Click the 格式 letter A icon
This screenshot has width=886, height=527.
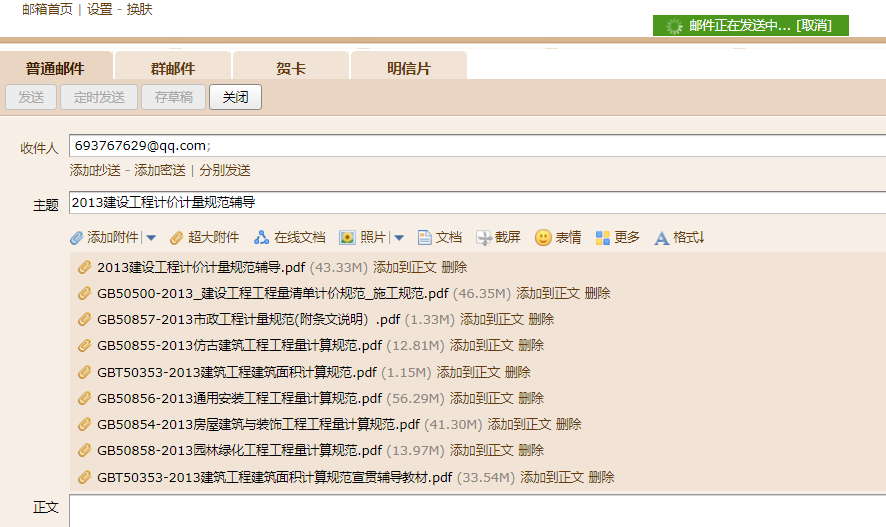click(661, 238)
